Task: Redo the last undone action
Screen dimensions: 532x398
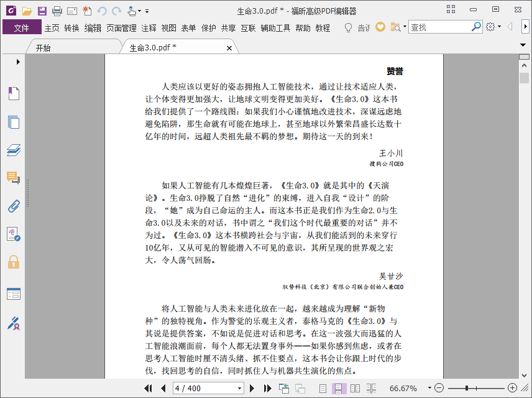Action: pyautogui.click(x=117, y=11)
